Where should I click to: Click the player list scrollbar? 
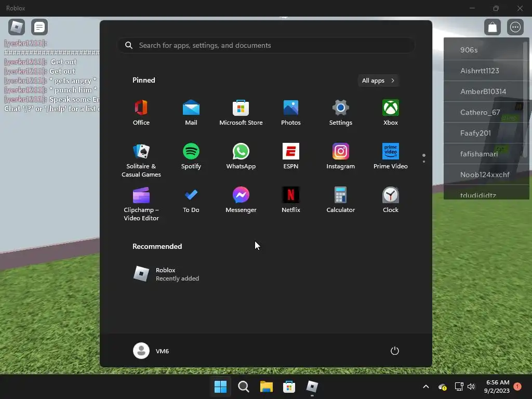point(526,98)
